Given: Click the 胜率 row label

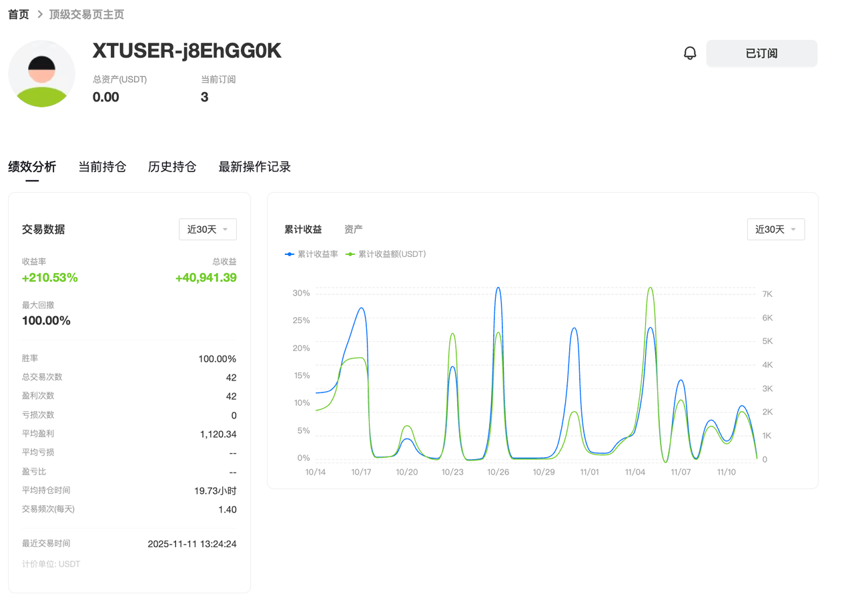Looking at the screenshot, I should pyautogui.click(x=30, y=358).
